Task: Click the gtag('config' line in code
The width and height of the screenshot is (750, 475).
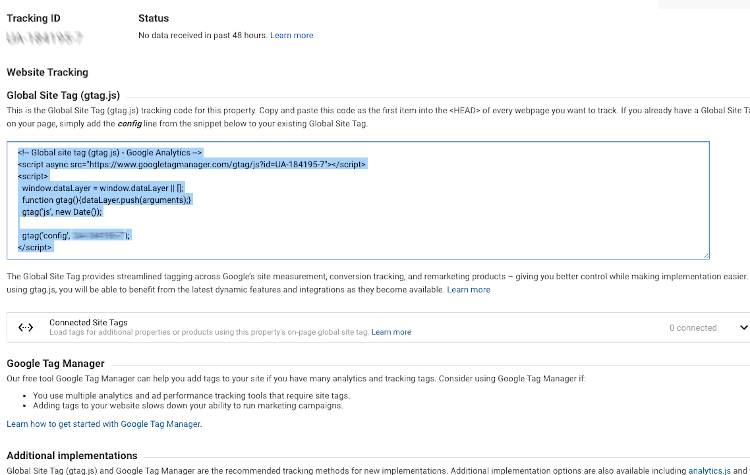Action: point(76,235)
